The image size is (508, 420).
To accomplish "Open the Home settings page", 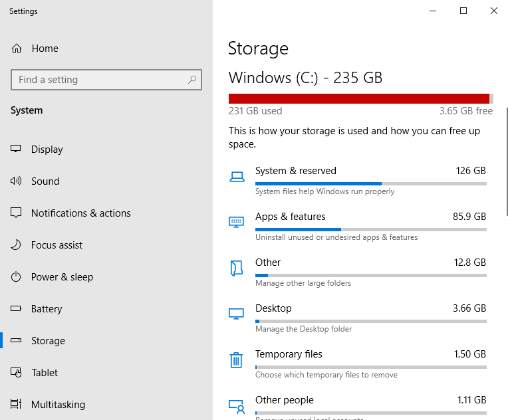I will point(106,49).
